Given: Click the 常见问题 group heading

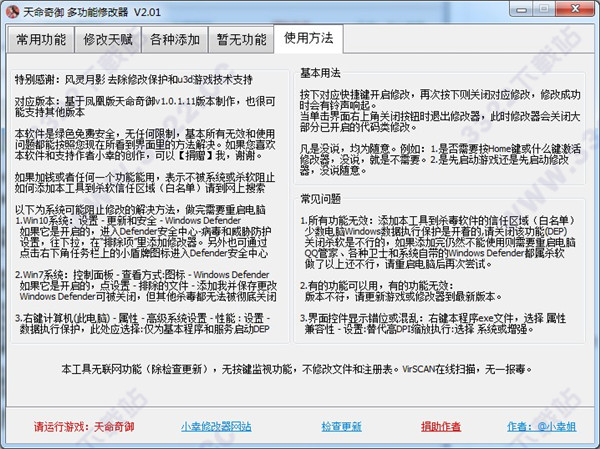Looking at the screenshot, I should click(320, 199).
